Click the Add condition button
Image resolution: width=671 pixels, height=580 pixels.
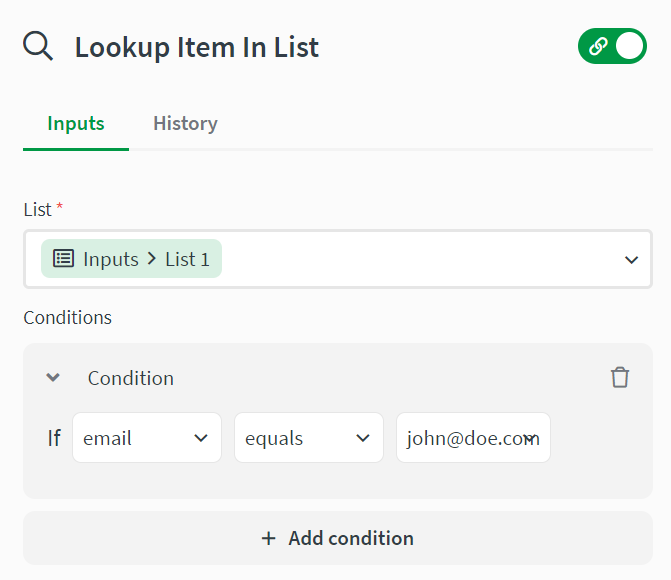pyautogui.click(x=338, y=538)
